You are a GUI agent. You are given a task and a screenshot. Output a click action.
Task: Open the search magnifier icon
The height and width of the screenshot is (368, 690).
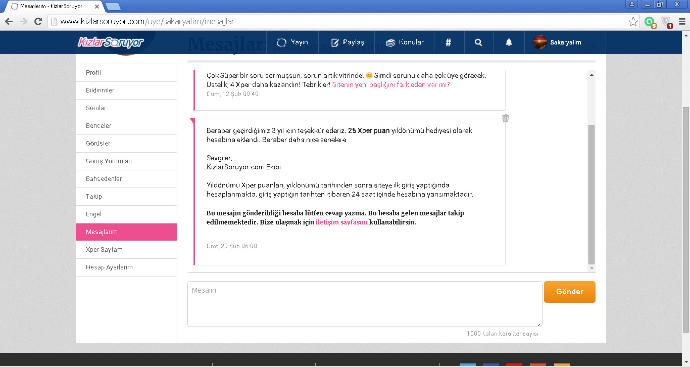click(x=478, y=43)
